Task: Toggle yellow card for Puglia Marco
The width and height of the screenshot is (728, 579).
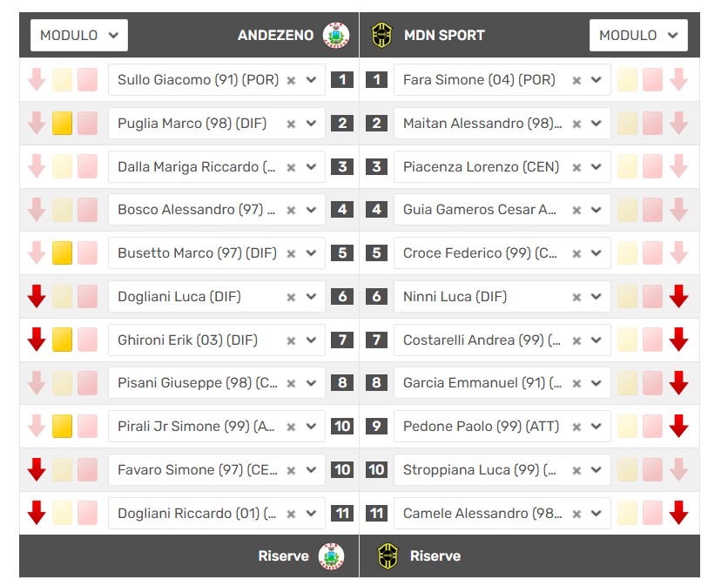Action: 62,124
